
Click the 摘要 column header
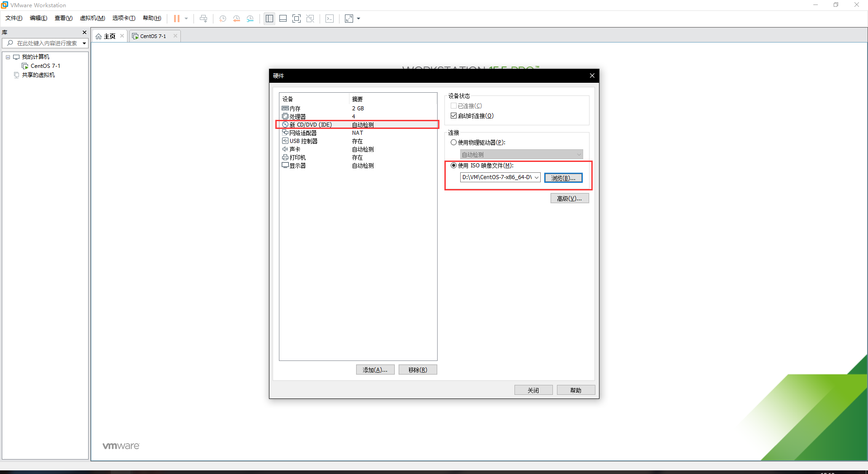(x=393, y=99)
